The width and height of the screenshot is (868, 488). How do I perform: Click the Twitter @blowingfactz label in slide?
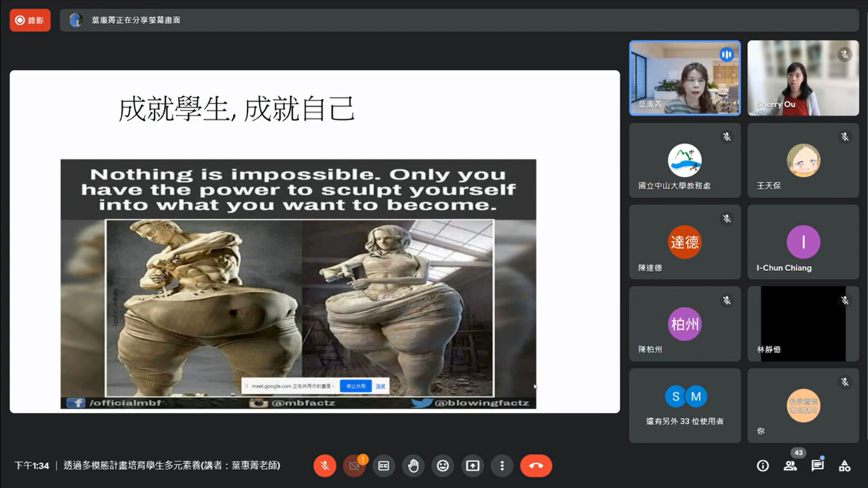click(x=472, y=403)
